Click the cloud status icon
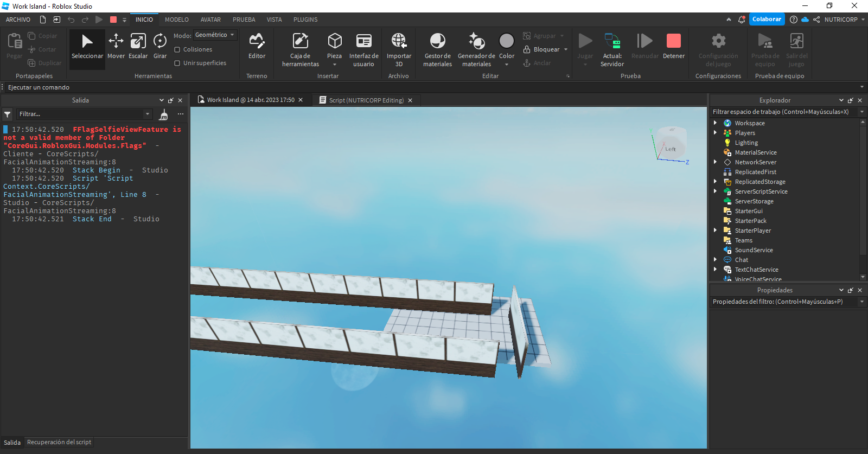868x454 pixels. point(805,20)
